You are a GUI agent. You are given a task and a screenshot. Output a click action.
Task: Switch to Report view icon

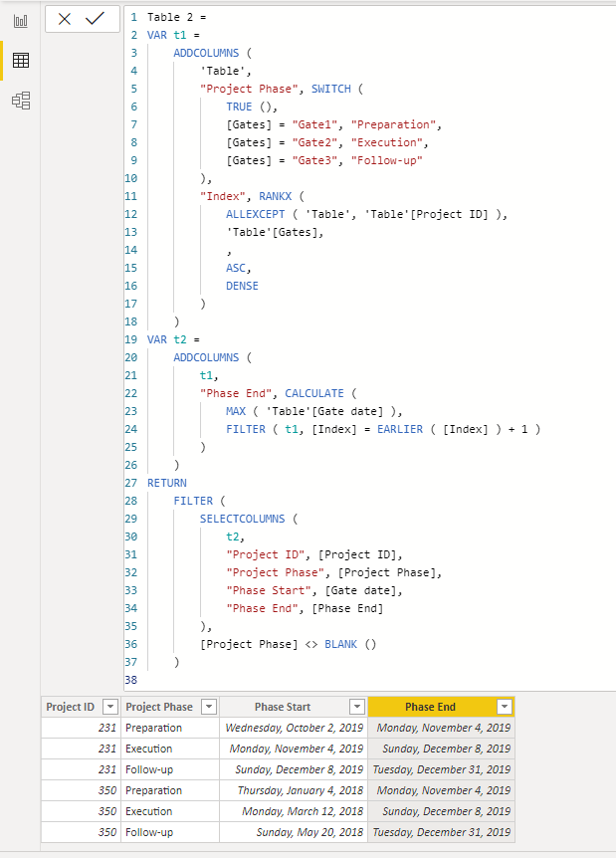pyautogui.click(x=21, y=21)
